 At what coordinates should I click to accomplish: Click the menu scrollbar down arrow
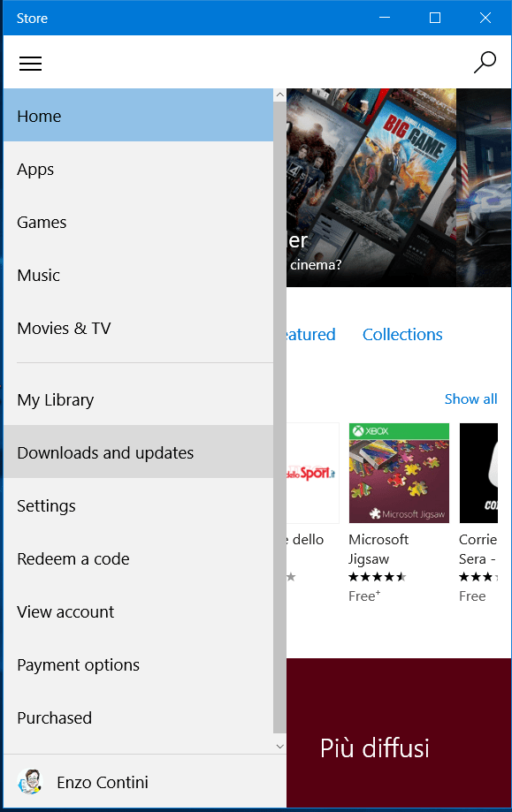pos(279,747)
